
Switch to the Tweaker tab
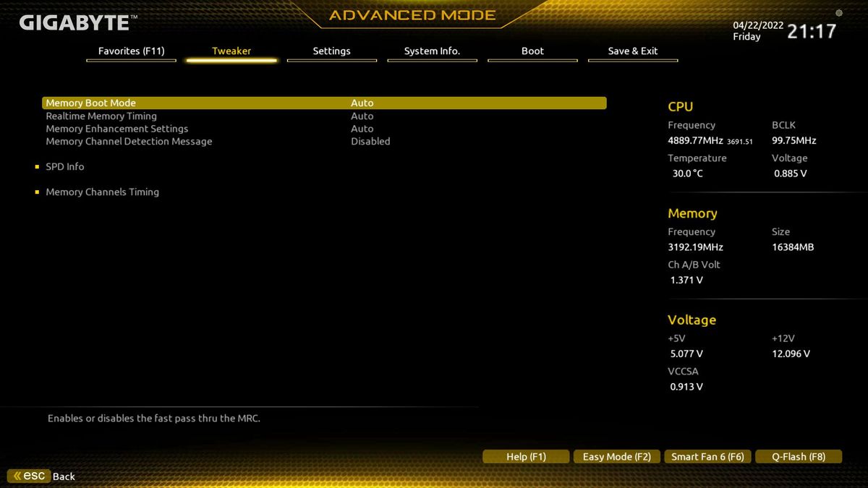pos(231,51)
